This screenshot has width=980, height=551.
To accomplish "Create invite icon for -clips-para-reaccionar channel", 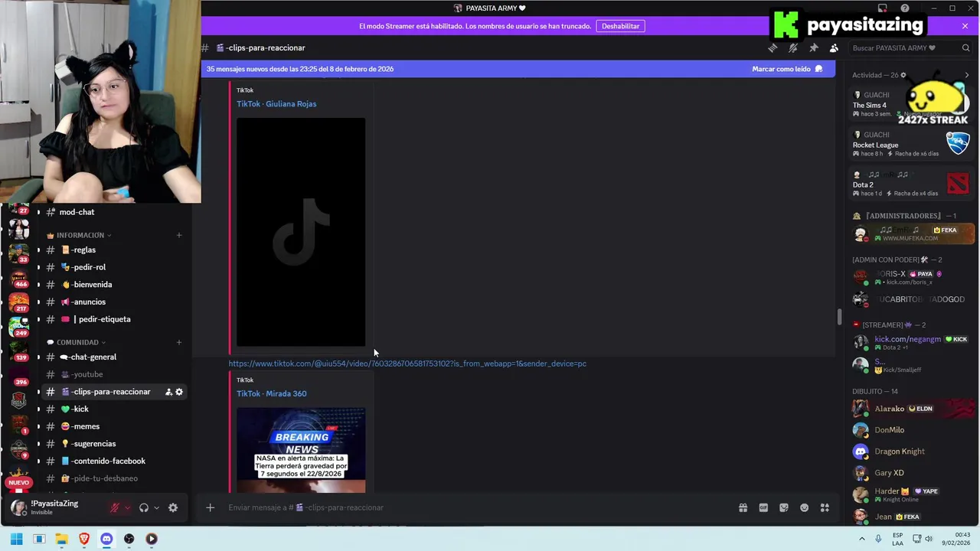I will (168, 392).
